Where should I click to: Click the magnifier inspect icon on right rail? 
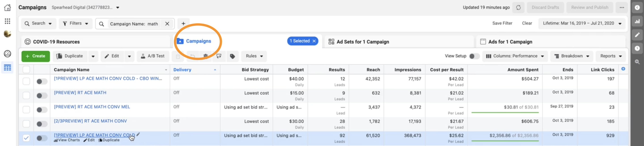point(637,62)
